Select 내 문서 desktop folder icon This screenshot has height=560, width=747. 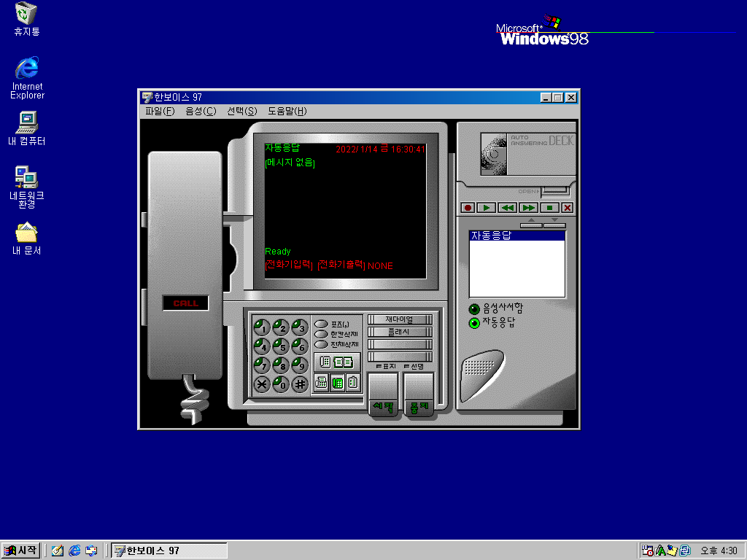(27, 238)
